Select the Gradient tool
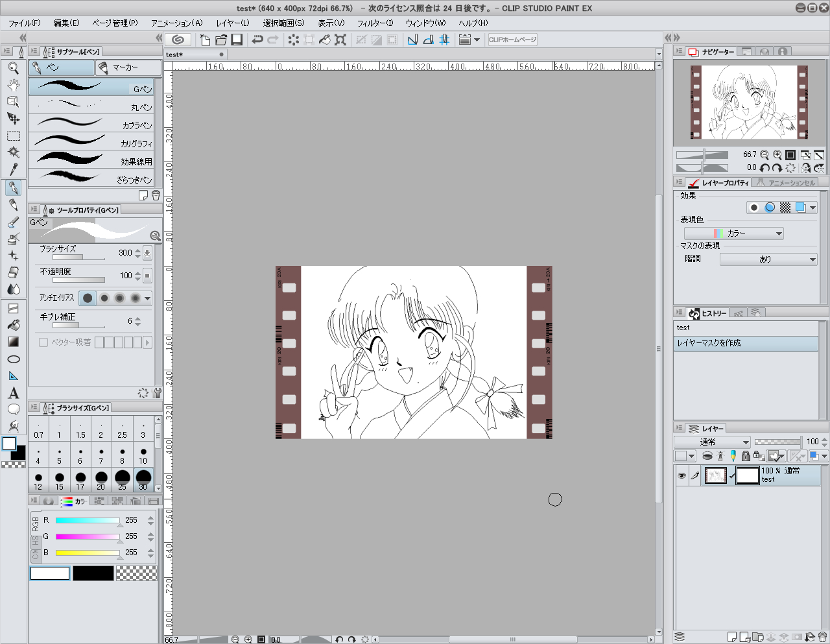The width and height of the screenshot is (830, 644). pos(13,342)
